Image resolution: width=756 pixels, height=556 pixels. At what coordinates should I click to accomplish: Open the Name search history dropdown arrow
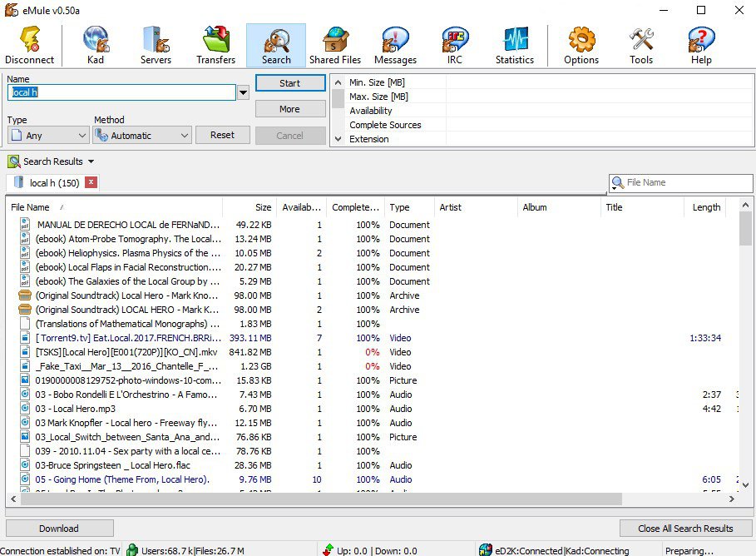244,92
